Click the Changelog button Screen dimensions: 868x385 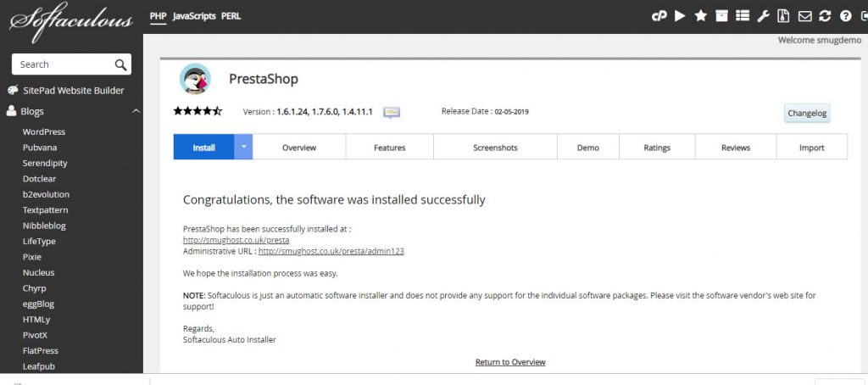pyautogui.click(x=806, y=114)
